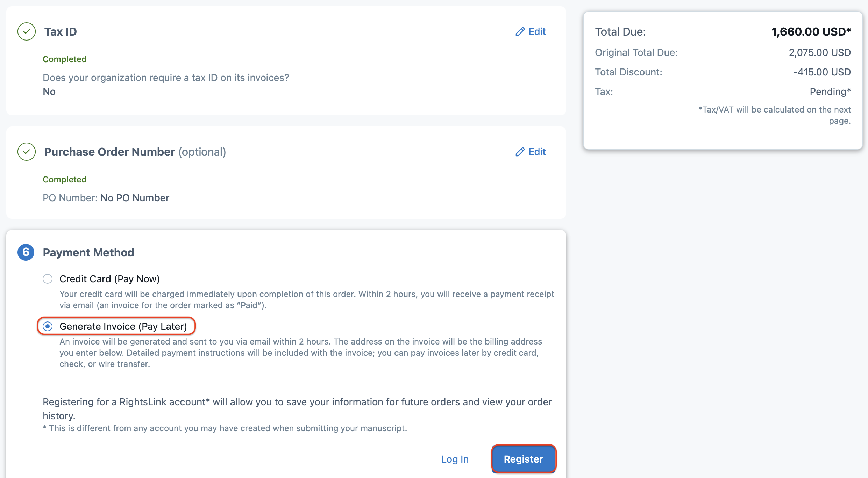
Task: Click the green checkmark circle next to Tax ID
Action: tap(27, 31)
